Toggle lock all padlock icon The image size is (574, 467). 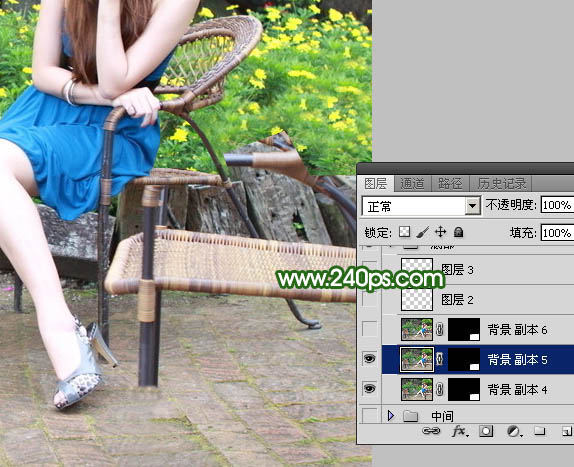point(458,232)
